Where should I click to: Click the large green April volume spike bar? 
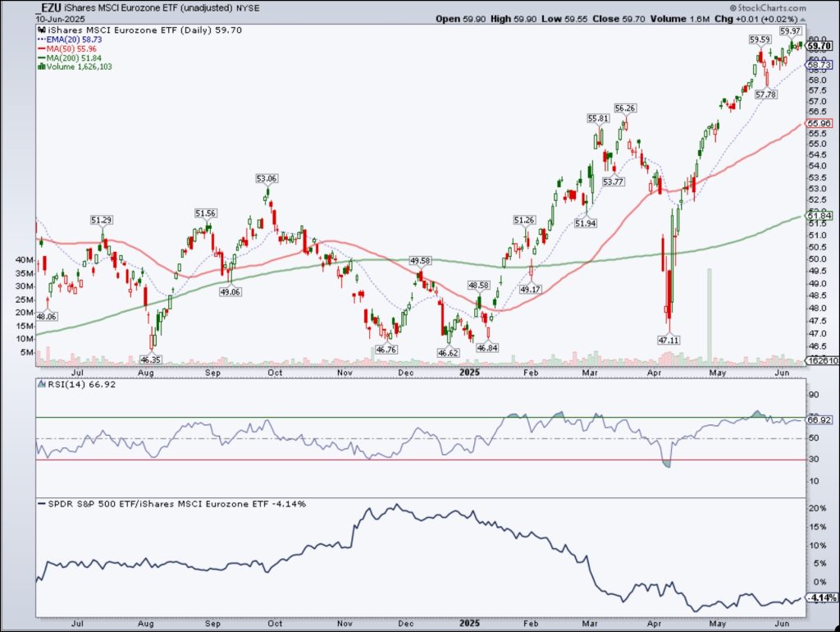[710, 317]
